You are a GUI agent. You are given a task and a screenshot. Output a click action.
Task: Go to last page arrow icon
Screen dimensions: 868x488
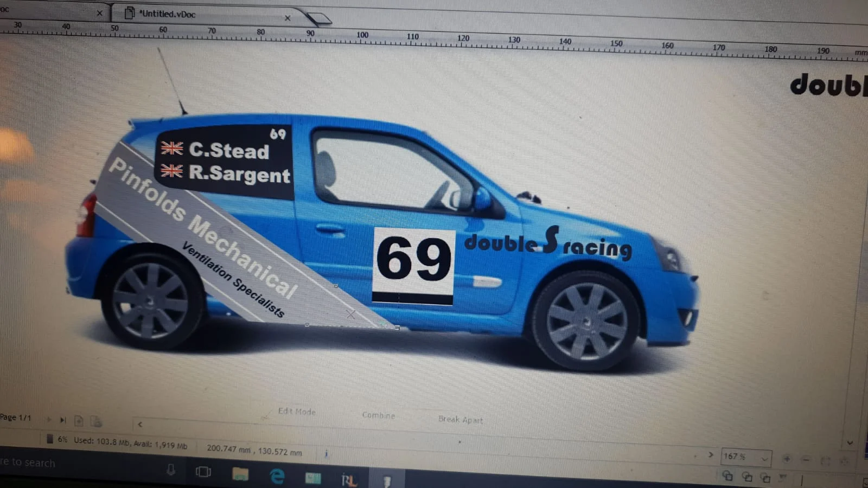(x=63, y=420)
